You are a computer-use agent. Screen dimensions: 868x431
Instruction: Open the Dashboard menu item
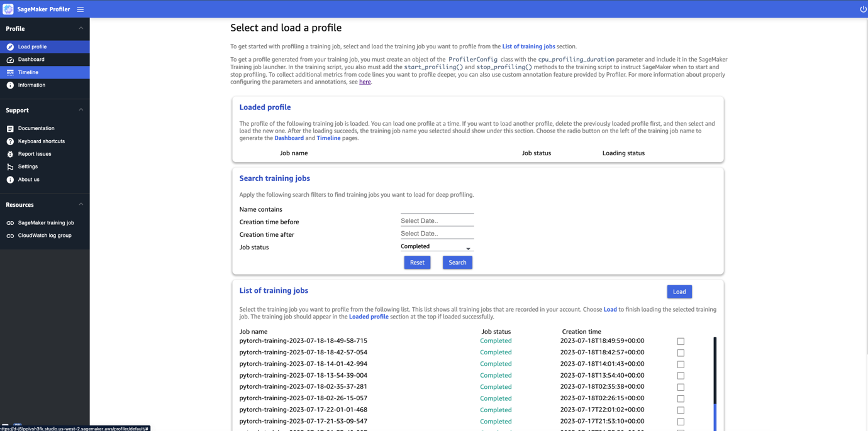pyautogui.click(x=45, y=60)
